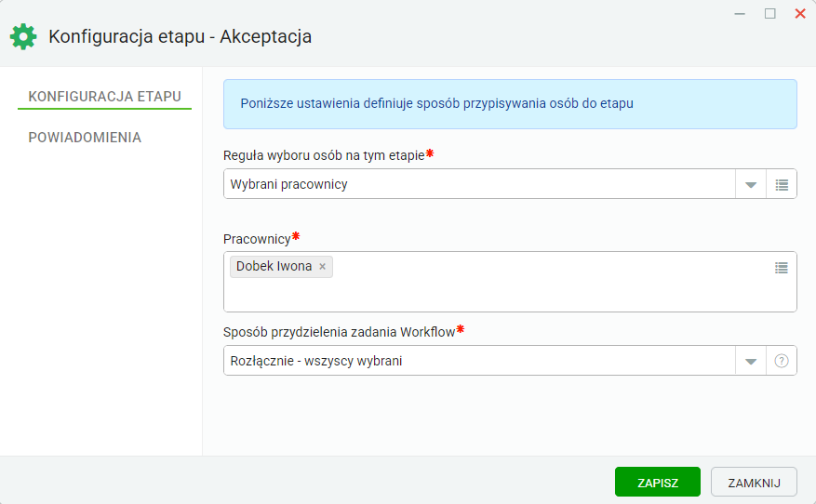
Task: Expand Sposób przydzielenia zadania dropdown arrow
Action: pyautogui.click(x=751, y=361)
